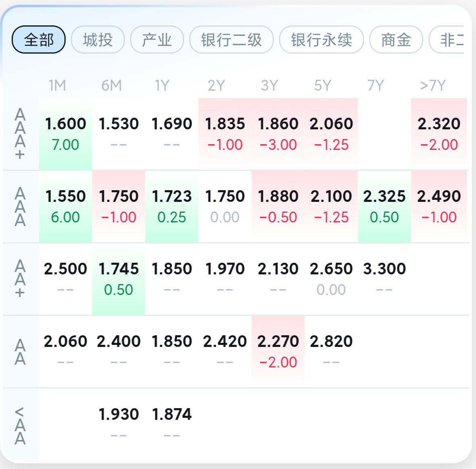Click the AA+ 6M cell showing 1.745
Image resolution: width=476 pixels, height=469 pixels.
119,279
